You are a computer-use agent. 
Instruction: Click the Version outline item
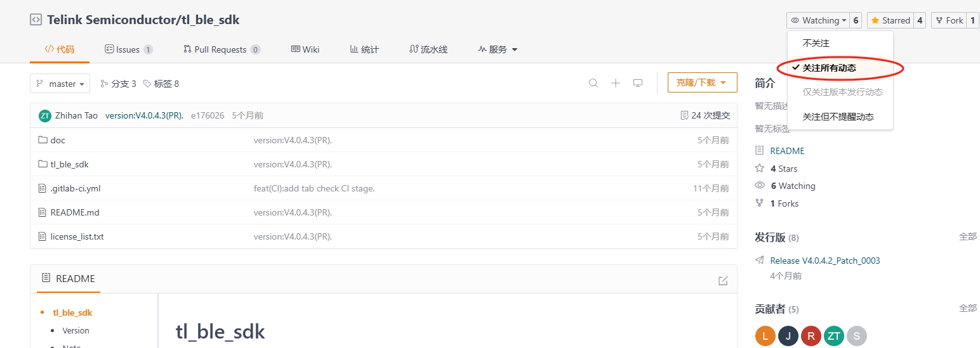(76, 330)
